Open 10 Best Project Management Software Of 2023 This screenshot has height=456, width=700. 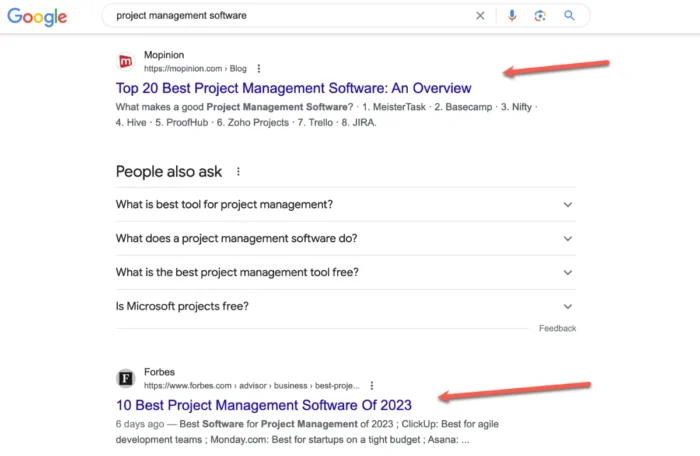[x=263, y=405]
